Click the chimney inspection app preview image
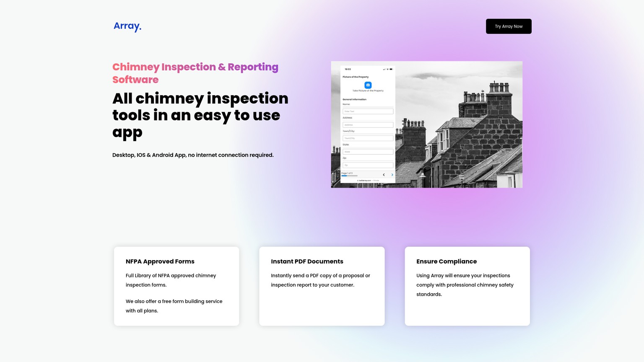The height and width of the screenshot is (362, 644). pyautogui.click(x=426, y=124)
